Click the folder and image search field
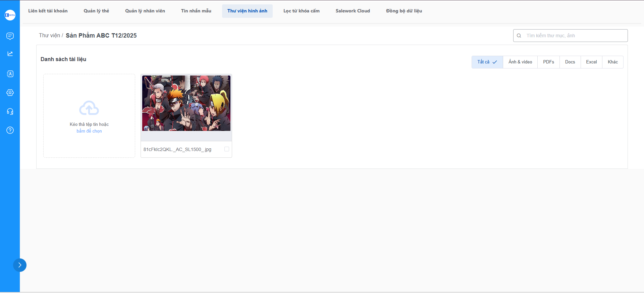The image size is (644, 293). point(574,36)
